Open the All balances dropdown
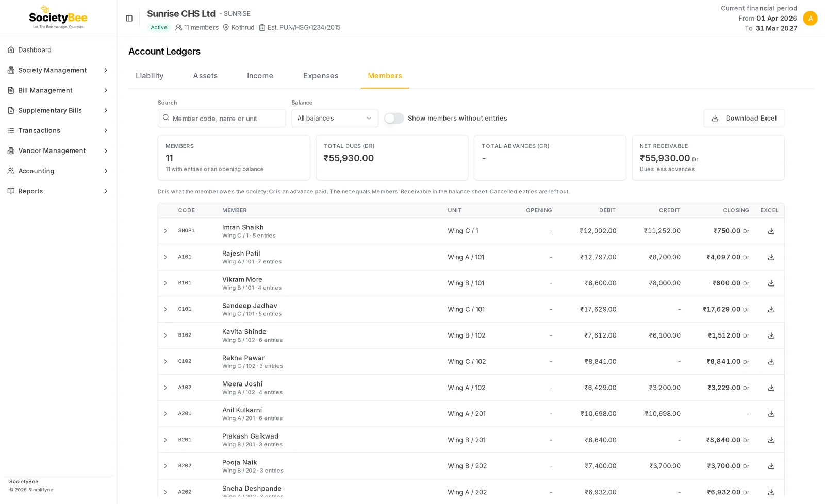 [335, 119]
